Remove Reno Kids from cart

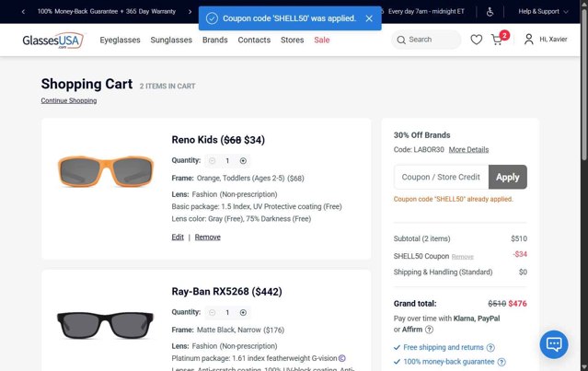click(x=207, y=238)
